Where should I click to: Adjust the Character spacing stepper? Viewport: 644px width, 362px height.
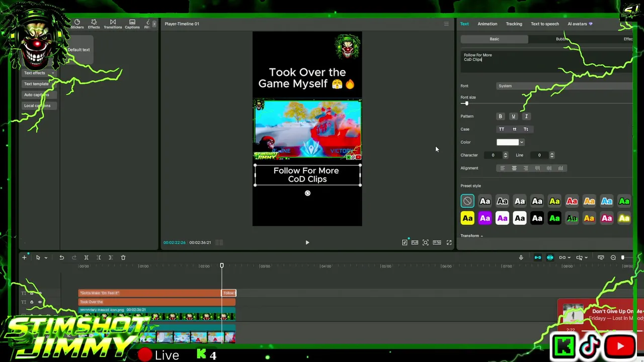(505, 155)
